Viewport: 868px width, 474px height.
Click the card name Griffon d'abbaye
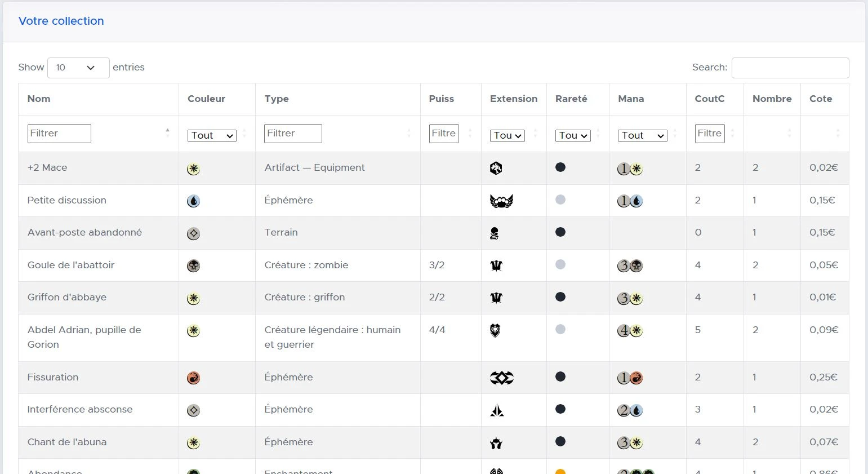(66, 297)
